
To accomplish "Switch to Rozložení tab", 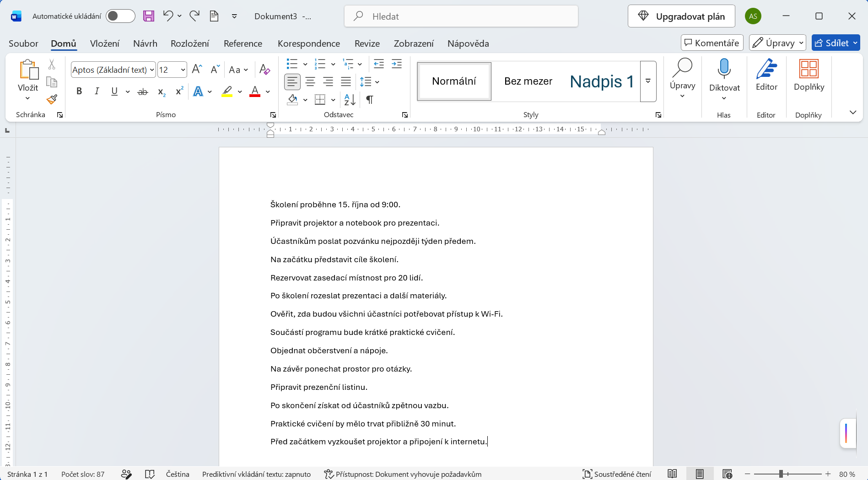I will click(190, 43).
